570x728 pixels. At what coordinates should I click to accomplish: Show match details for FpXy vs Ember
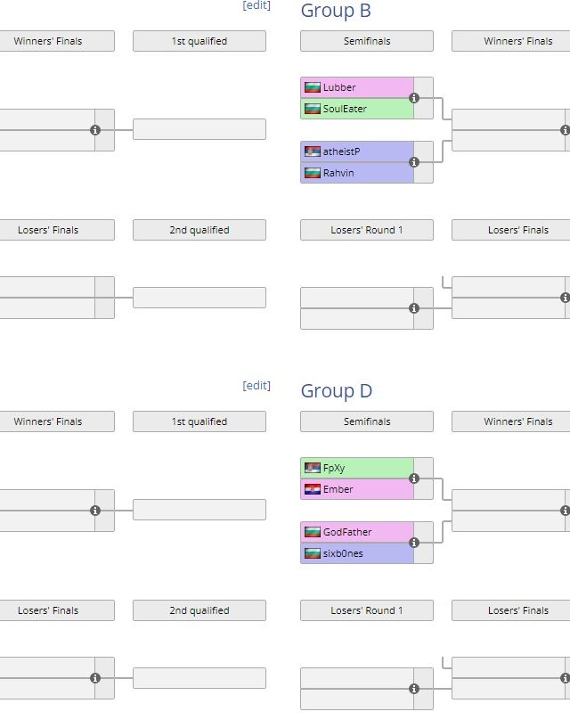414,479
